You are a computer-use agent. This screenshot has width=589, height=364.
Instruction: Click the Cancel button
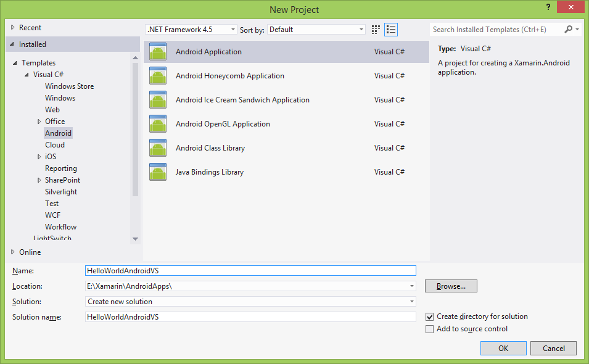click(x=553, y=348)
